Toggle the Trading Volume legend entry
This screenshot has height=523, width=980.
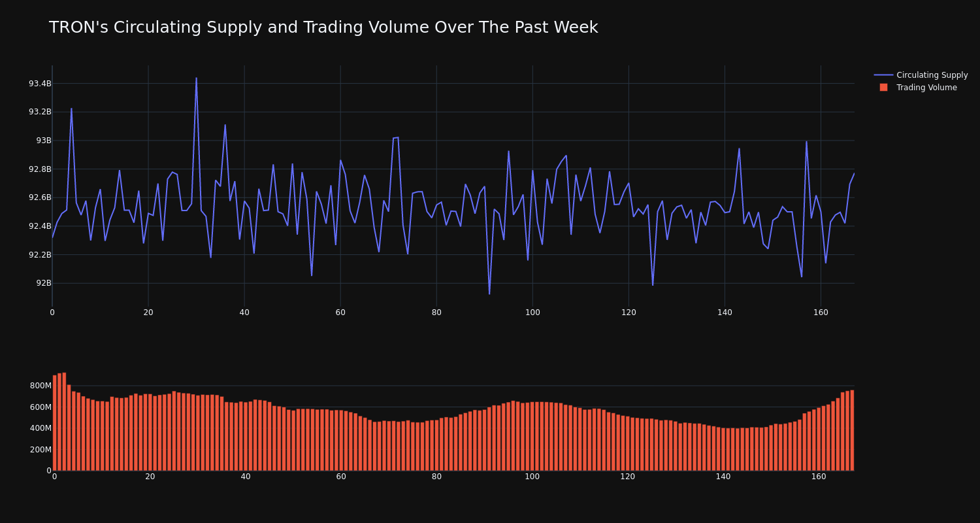pos(921,88)
